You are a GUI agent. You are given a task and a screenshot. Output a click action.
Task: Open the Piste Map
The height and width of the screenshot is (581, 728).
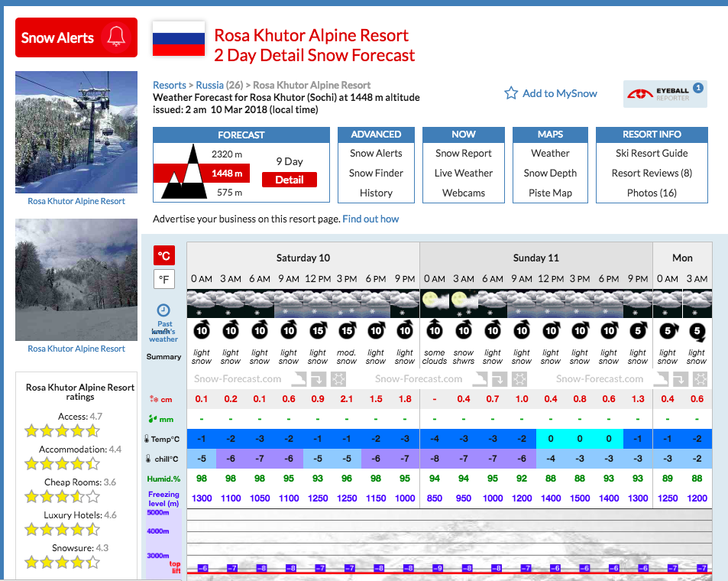[550, 193]
